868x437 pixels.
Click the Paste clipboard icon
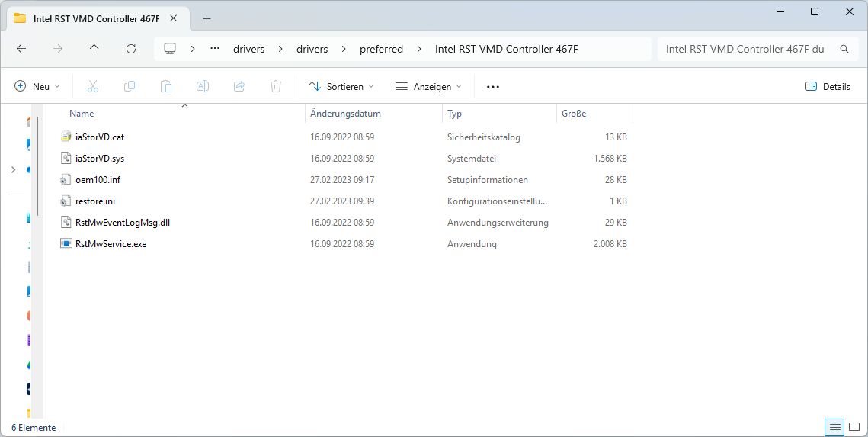click(166, 87)
